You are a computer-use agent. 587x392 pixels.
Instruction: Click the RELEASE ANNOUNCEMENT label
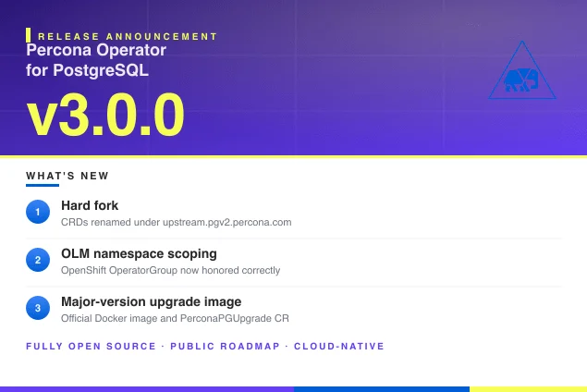128,36
